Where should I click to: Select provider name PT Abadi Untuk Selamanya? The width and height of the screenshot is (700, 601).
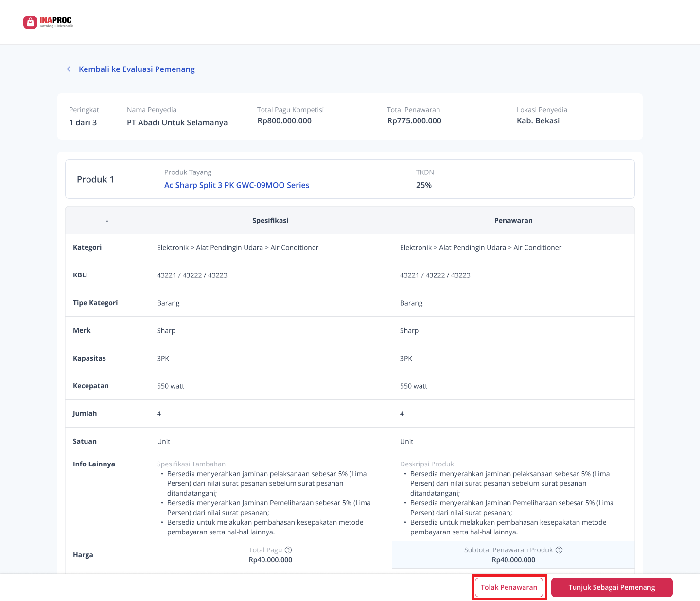click(x=177, y=122)
